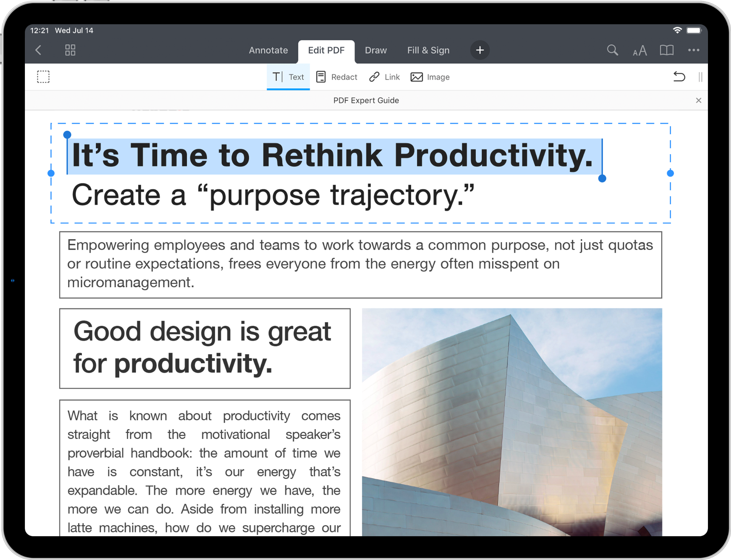This screenshot has height=560, width=731.
Task: Switch to the Annotate tab
Action: tap(266, 50)
